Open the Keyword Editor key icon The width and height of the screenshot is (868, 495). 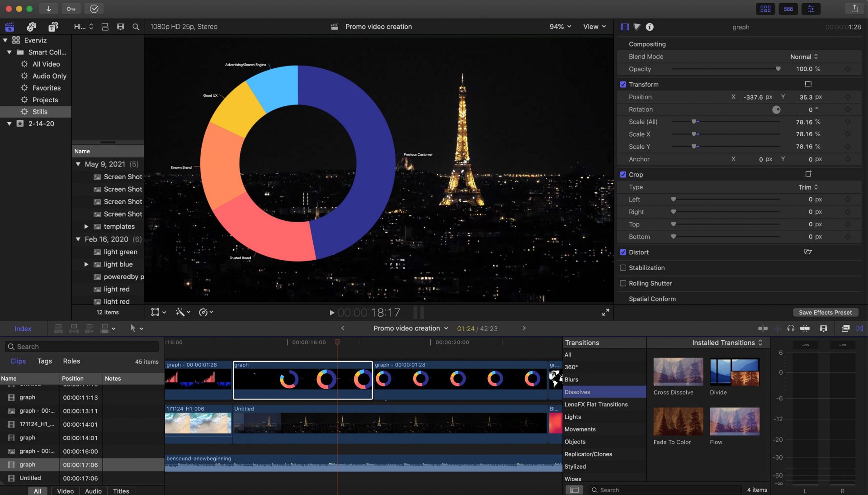tap(71, 9)
